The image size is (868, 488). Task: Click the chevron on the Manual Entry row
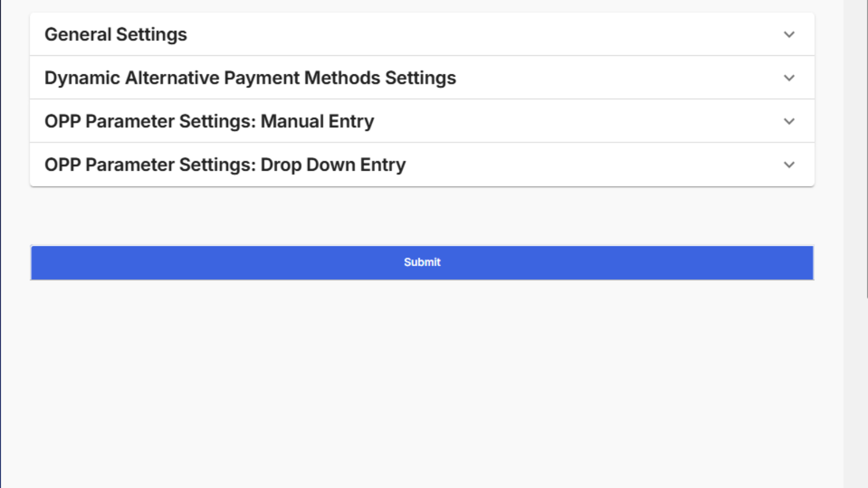789,121
